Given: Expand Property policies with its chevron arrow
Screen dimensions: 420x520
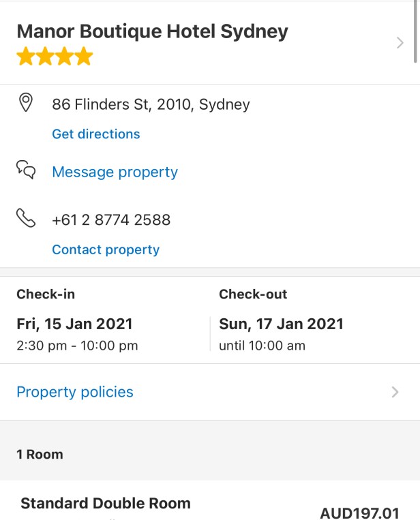Looking at the screenshot, I should pos(395,392).
